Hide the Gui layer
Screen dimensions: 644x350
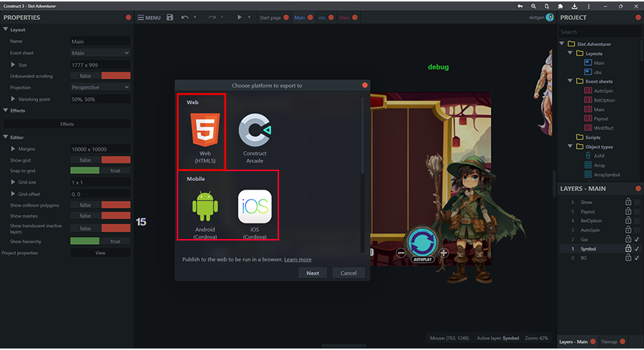tap(637, 239)
